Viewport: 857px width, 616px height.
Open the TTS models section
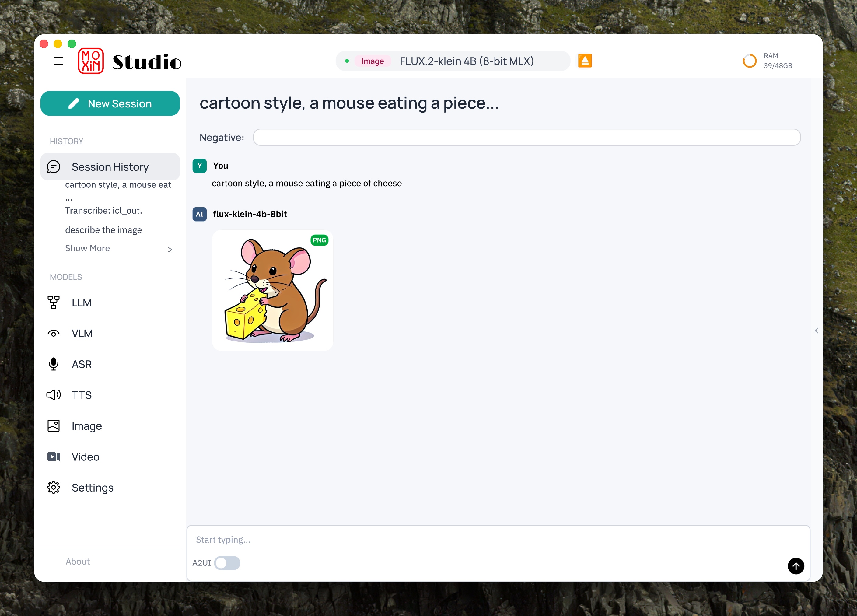point(110,395)
